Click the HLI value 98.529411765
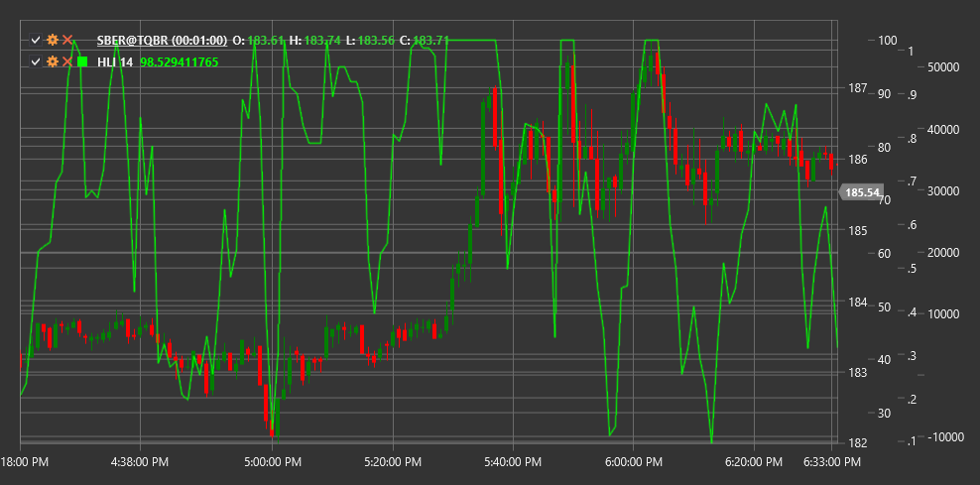The height and width of the screenshot is (485, 980). (179, 61)
